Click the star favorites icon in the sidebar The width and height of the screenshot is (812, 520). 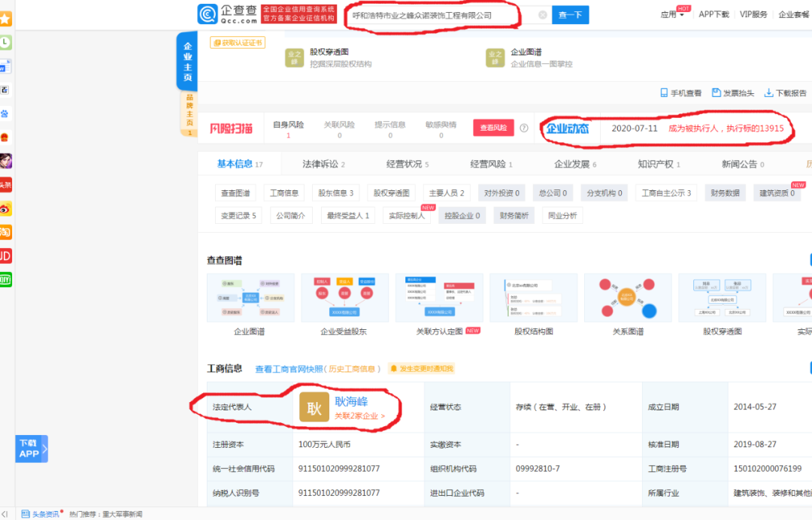point(5,20)
